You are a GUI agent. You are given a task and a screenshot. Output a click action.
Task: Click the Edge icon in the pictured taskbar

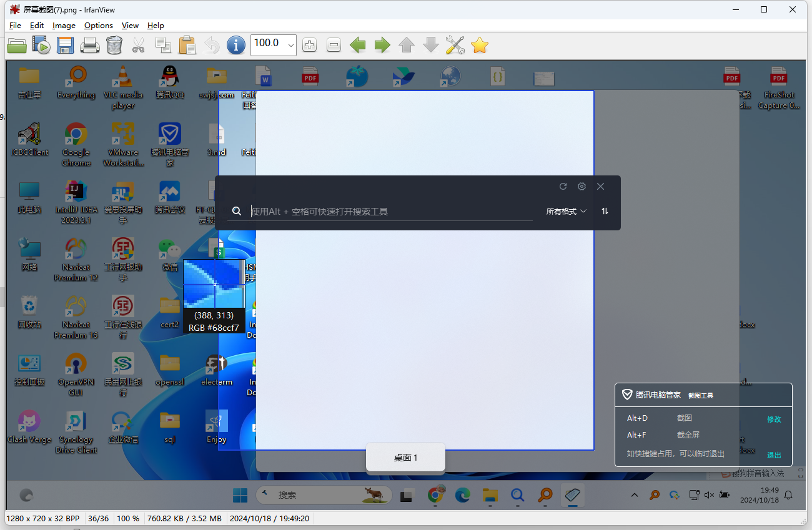[x=462, y=495]
